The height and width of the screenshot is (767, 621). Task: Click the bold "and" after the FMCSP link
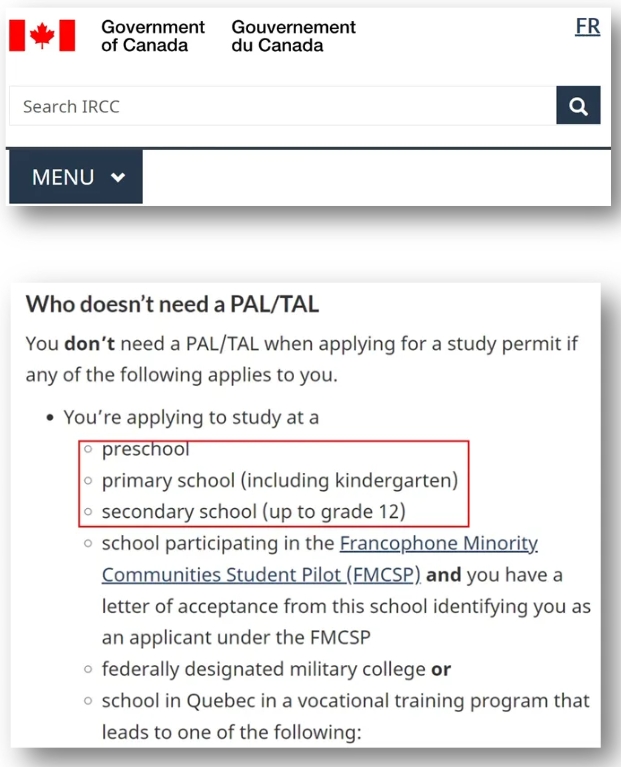click(443, 575)
